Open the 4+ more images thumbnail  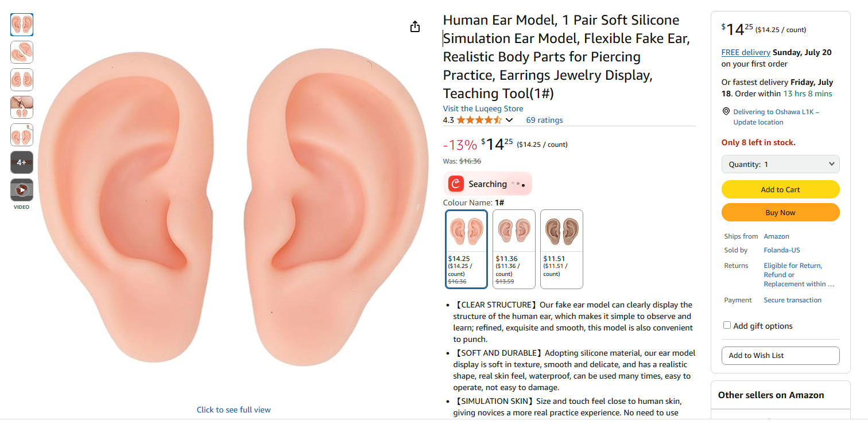pos(22,162)
